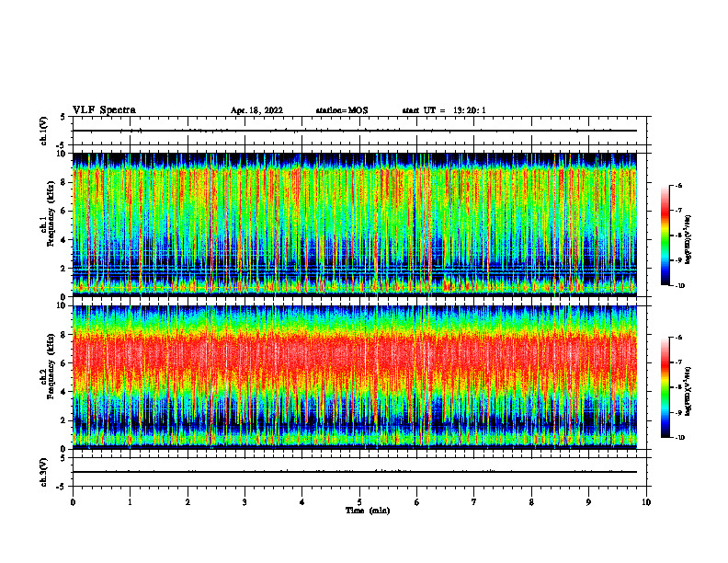Click the "ch.3(V)" waveform axis label
728x563 pixels.
point(44,472)
